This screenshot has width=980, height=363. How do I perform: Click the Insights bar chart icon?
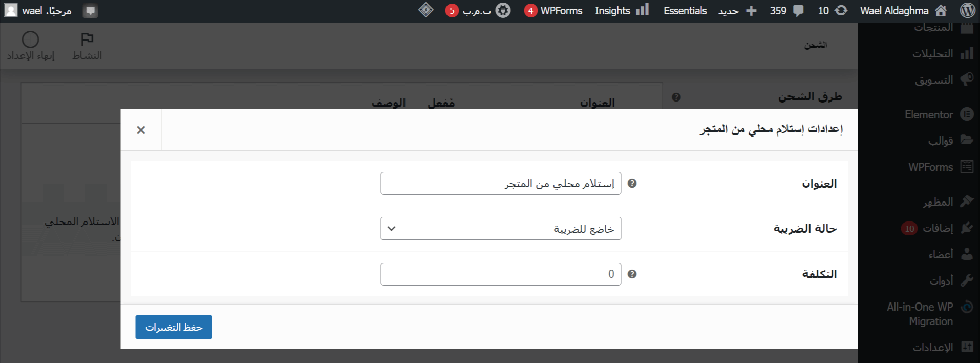642,10
